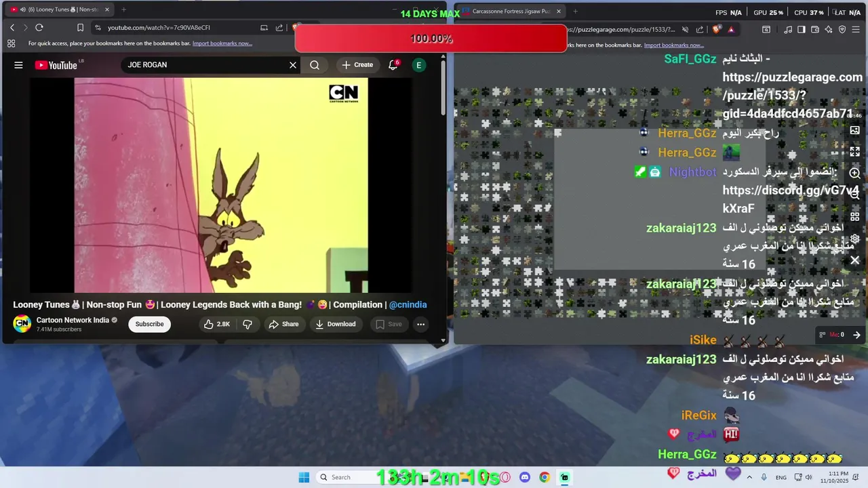Share the Looney Tunes video
This screenshot has height=488, width=868.
(x=283, y=324)
